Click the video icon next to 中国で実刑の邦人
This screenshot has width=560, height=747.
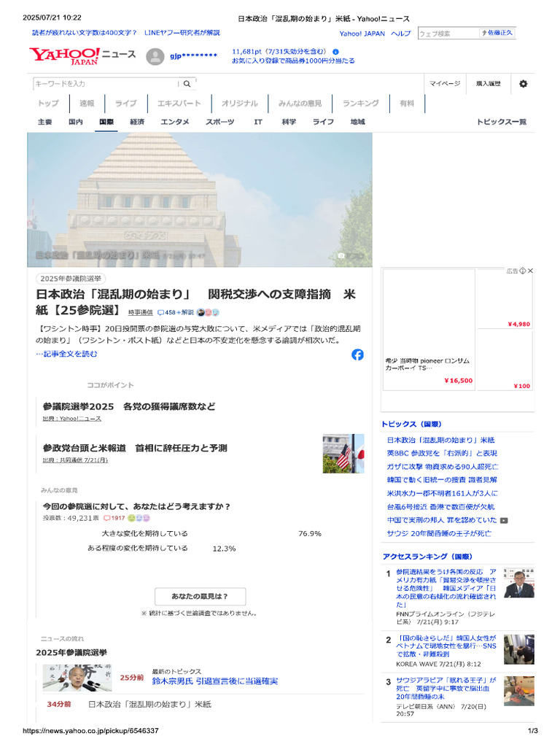(x=504, y=520)
